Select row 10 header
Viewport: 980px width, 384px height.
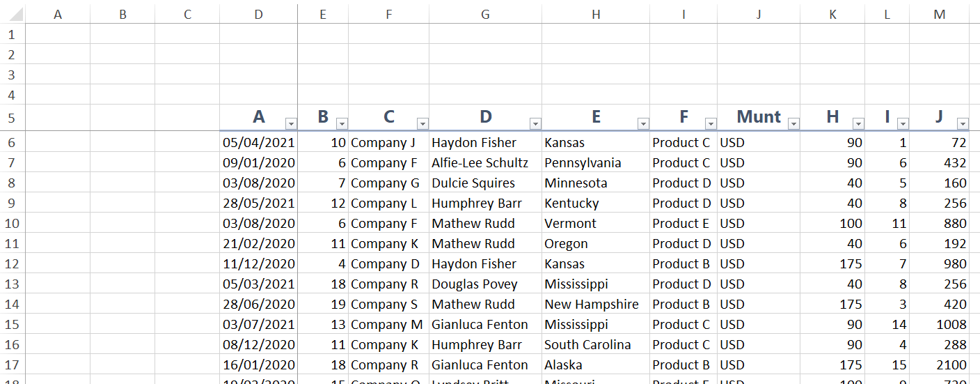click(x=12, y=224)
